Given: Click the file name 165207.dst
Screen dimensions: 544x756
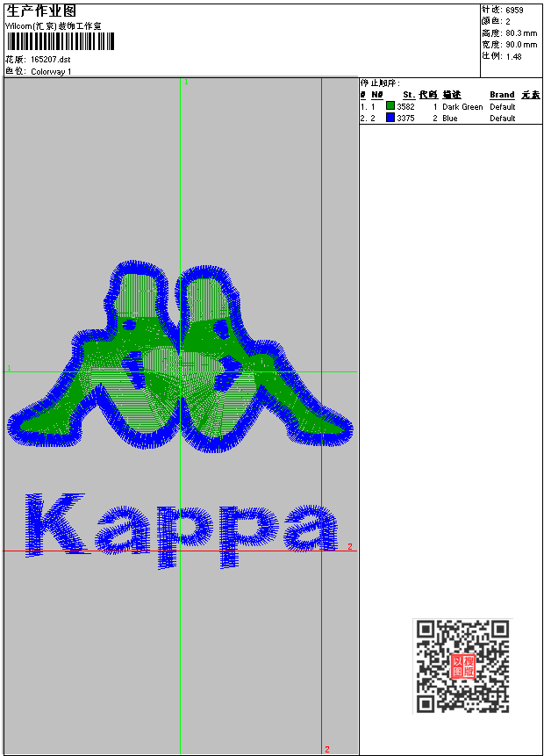Looking at the screenshot, I should point(50,60).
